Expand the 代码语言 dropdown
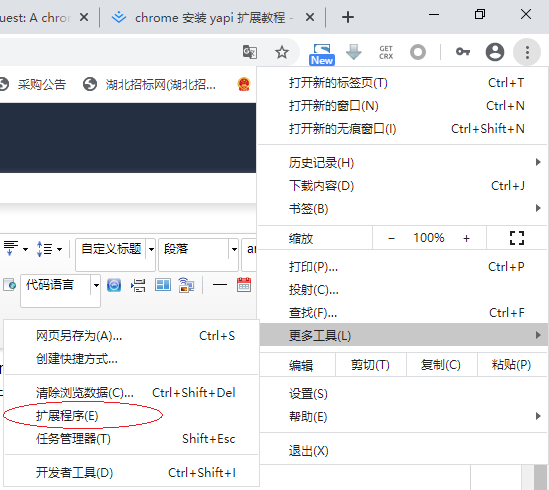 point(96,285)
